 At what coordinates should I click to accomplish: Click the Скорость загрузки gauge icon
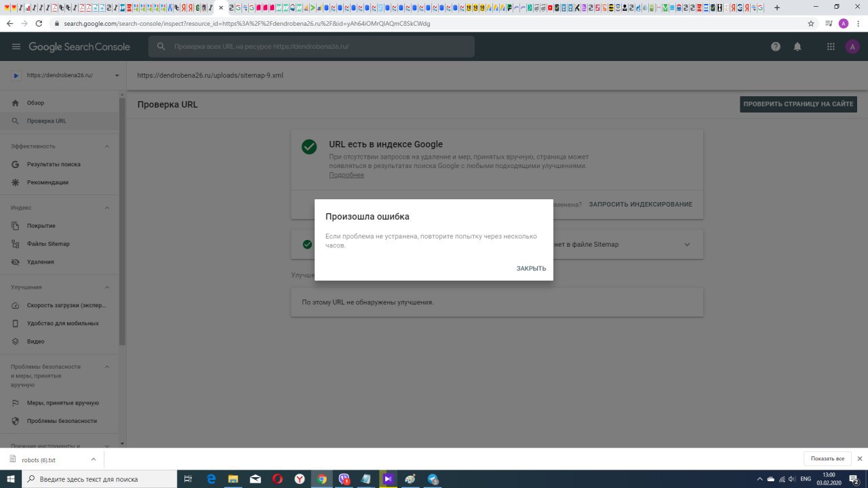(x=15, y=306)
